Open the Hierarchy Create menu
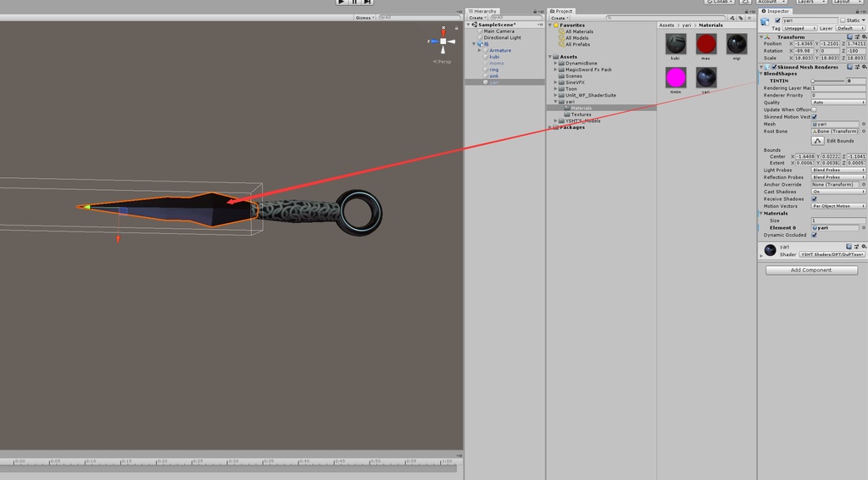Screen dimensions: 868x480 tap(476, 18)
